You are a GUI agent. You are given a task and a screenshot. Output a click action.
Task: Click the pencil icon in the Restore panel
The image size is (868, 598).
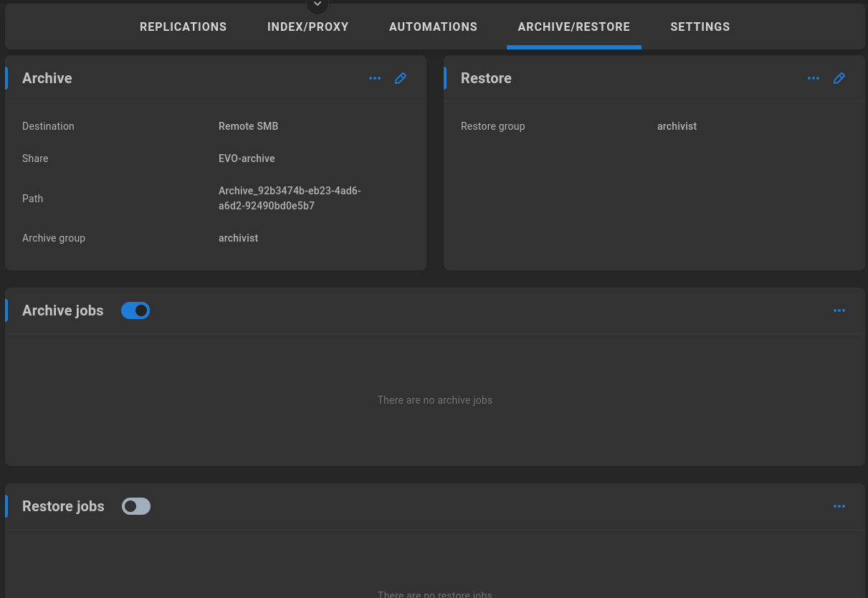point(839,78)
